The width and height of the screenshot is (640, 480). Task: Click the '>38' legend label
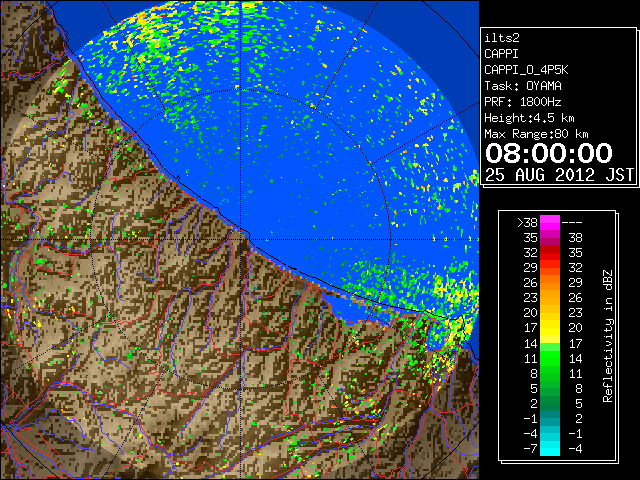(x=527, y=223)
